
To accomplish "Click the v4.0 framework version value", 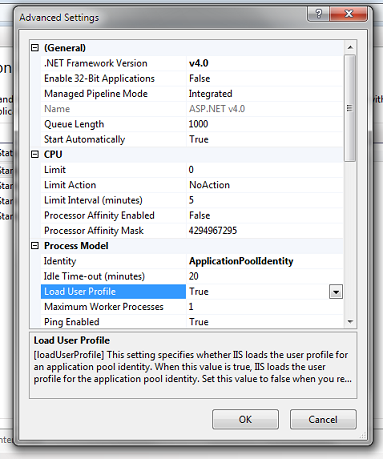I will click(199, 63).
